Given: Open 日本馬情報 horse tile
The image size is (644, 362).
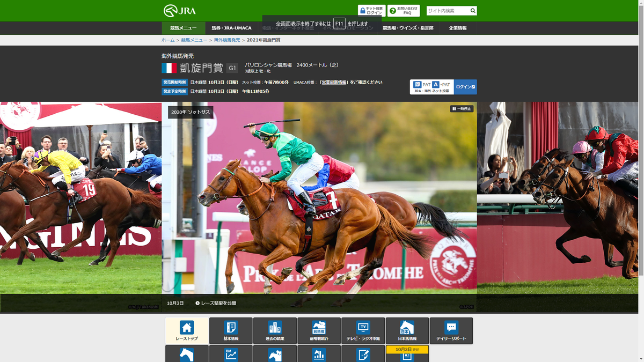Looking at the screenshot, I should 407,331.
